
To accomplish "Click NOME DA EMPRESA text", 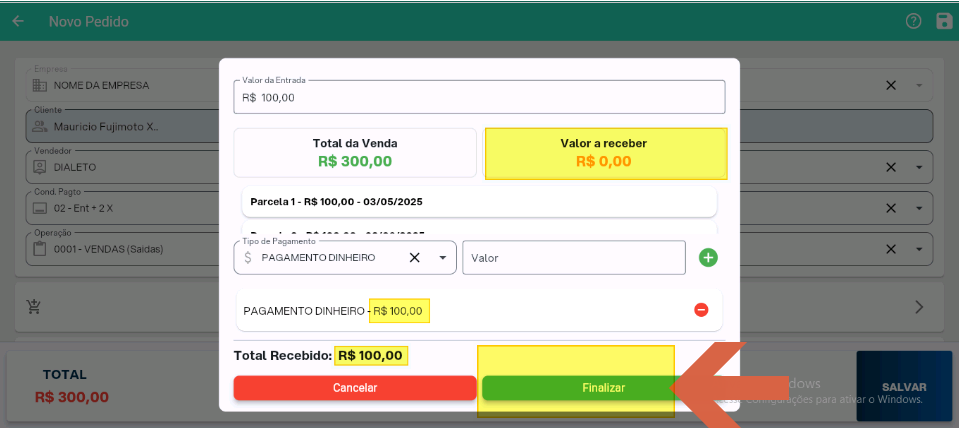I will [102, 86].
